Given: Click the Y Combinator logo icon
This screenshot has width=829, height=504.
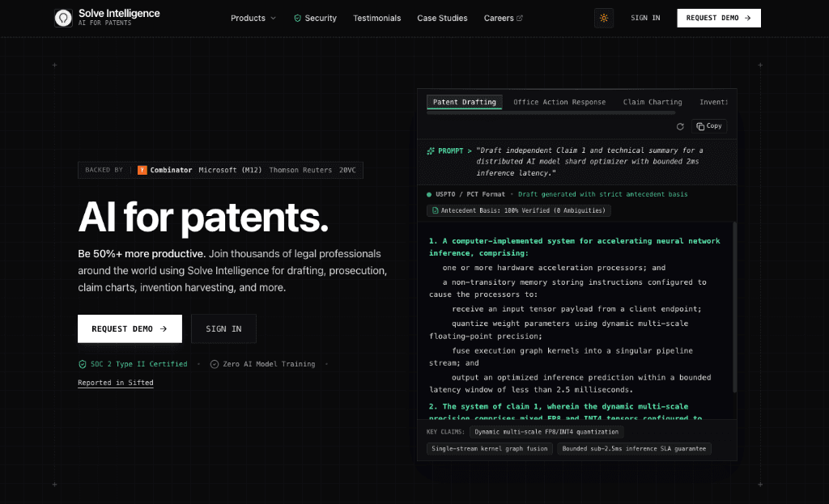Looking at the screenshot, I should click(142, 170).
